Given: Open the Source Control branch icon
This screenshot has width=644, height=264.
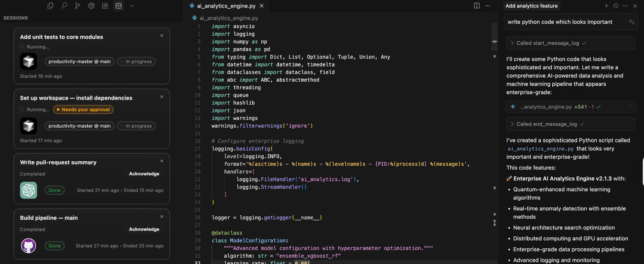Looking at the screenshot, I should pos(77,6).
